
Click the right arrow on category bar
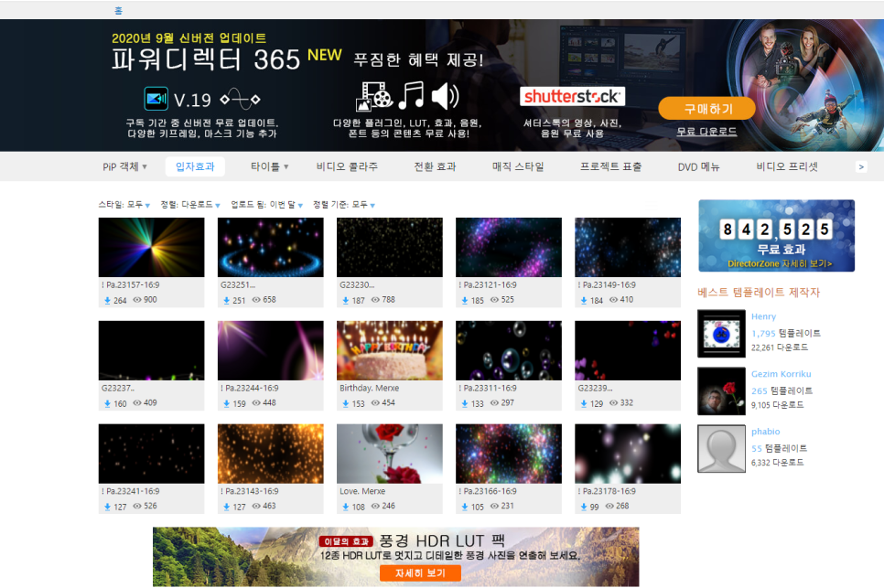[x=861, y=166]
